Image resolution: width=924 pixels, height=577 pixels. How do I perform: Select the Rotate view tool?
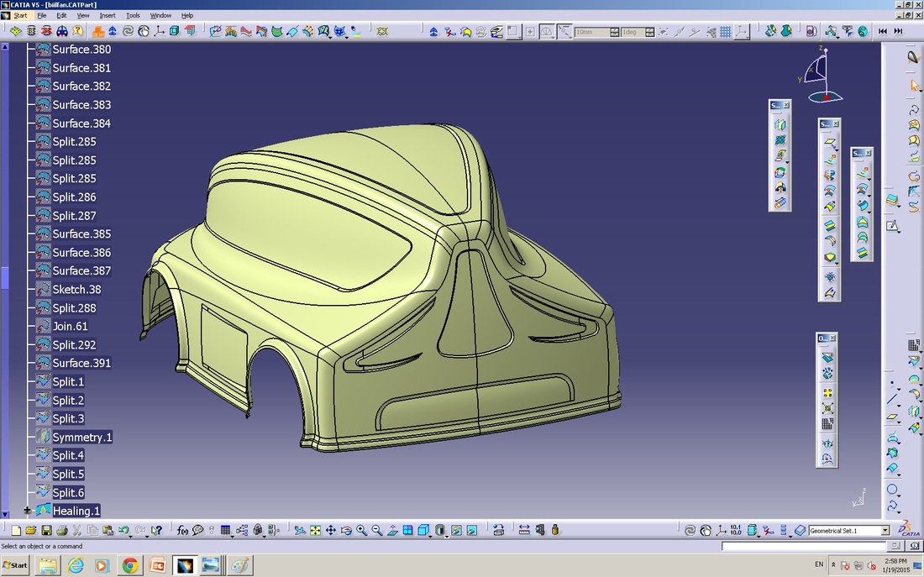point(345,530)
